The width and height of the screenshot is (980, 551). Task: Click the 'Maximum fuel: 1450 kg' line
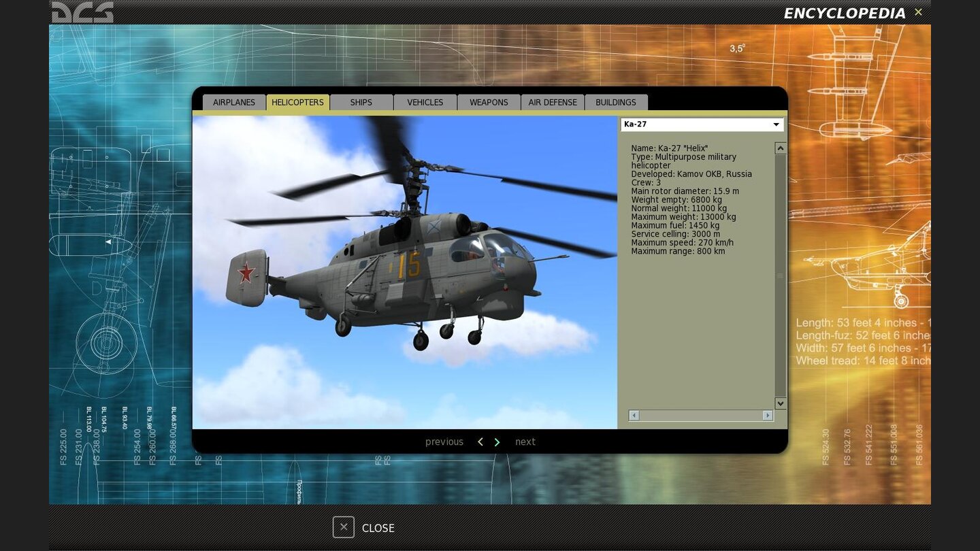pos(675,226)
